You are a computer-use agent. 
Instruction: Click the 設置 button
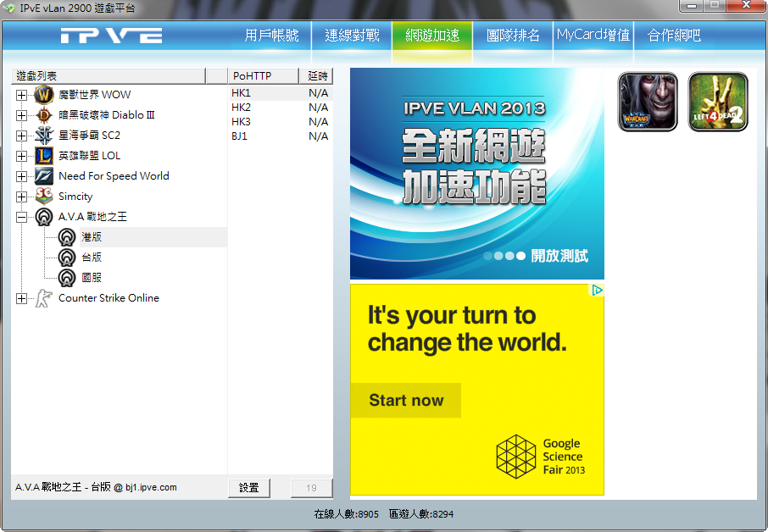(x=249, y=488)
